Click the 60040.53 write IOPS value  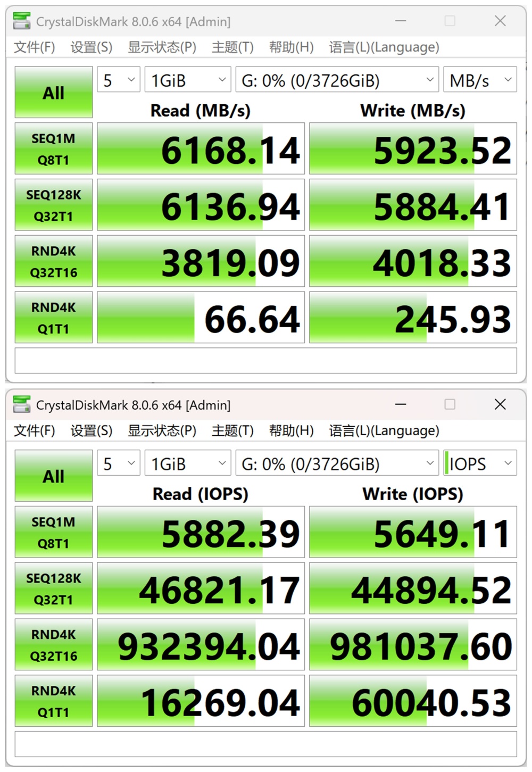(x=413, y=701)
